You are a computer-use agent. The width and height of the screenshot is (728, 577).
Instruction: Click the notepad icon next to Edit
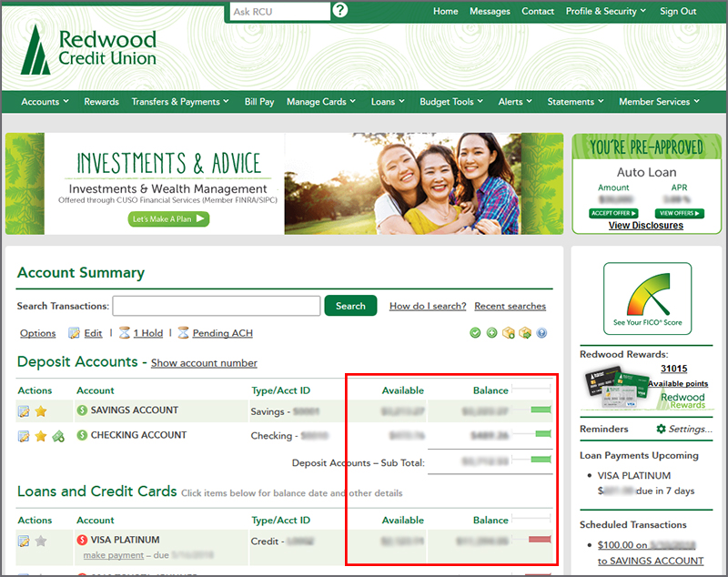tap(74, 333)
